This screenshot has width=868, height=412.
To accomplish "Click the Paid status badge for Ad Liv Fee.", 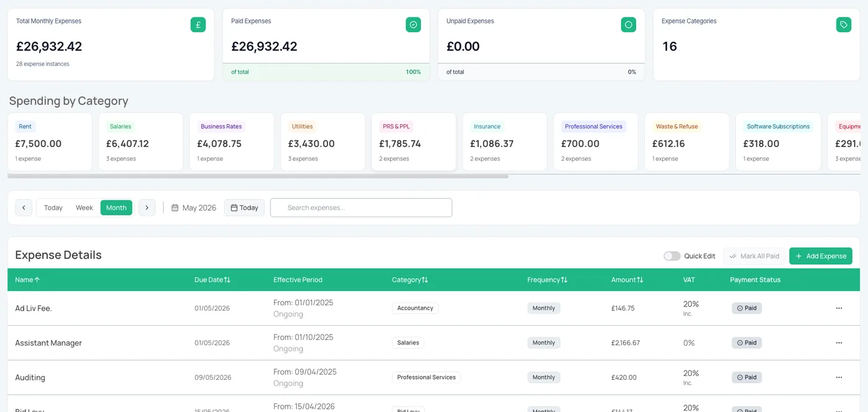I will [746, 308].
